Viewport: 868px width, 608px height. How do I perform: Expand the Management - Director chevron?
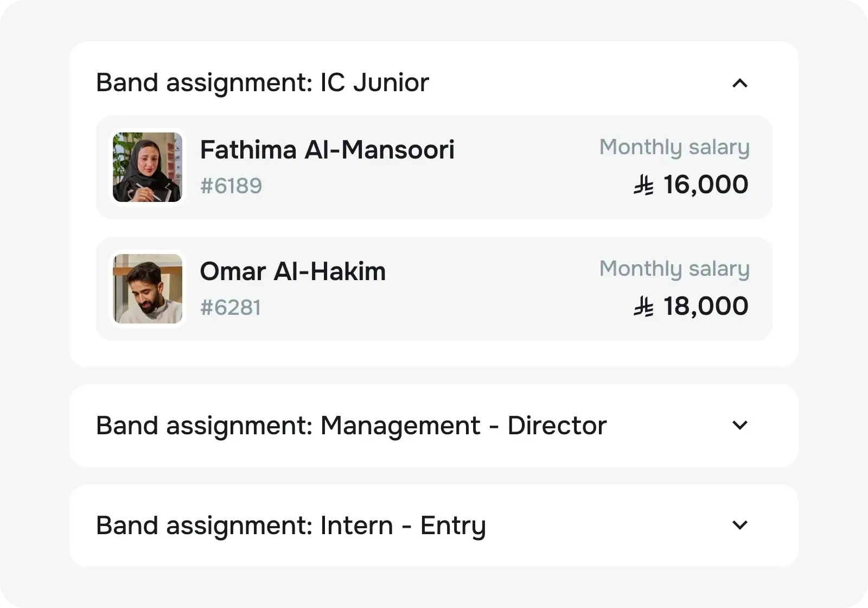[739, 425]
